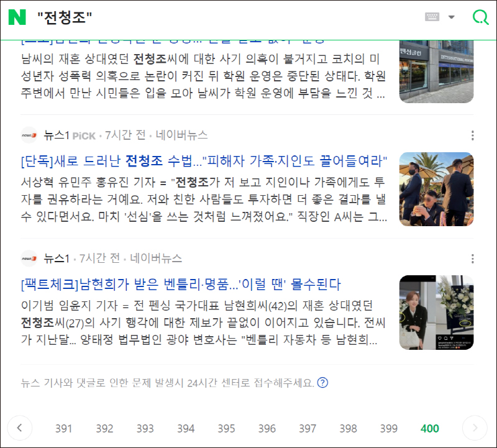
Task: Click the next page right arrow
Action: (x=475, y=428)
